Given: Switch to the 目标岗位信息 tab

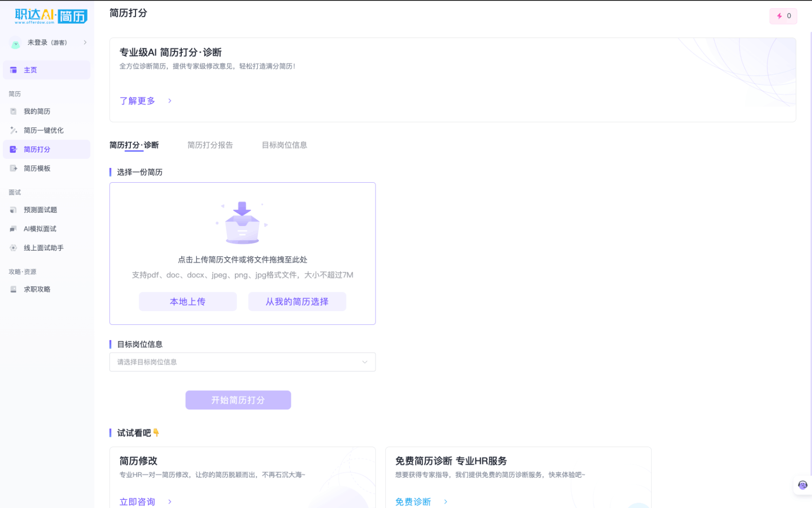Looking at the screenshot, I should click(x=284, y=145).
